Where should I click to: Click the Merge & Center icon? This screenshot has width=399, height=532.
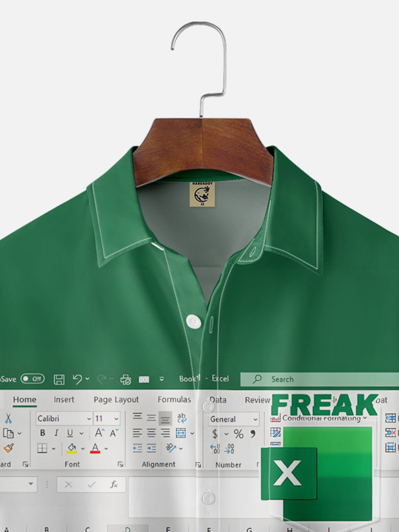(181, 433)
